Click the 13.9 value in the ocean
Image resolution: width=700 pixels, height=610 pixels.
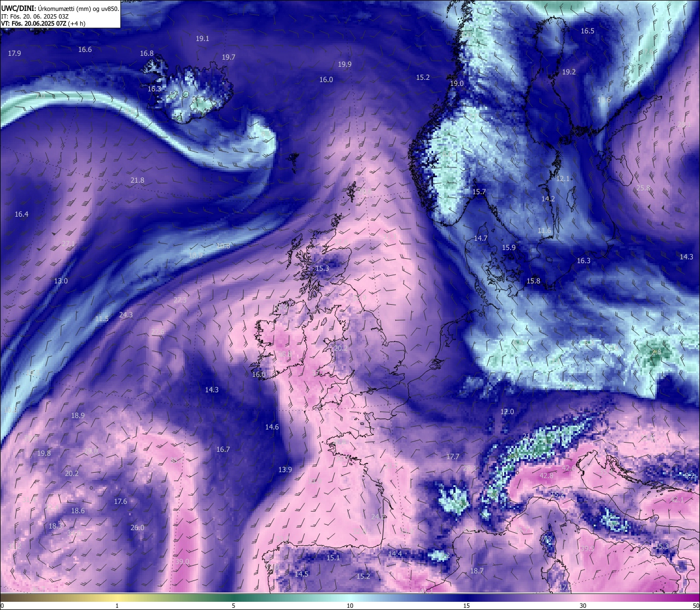(285, 469)
